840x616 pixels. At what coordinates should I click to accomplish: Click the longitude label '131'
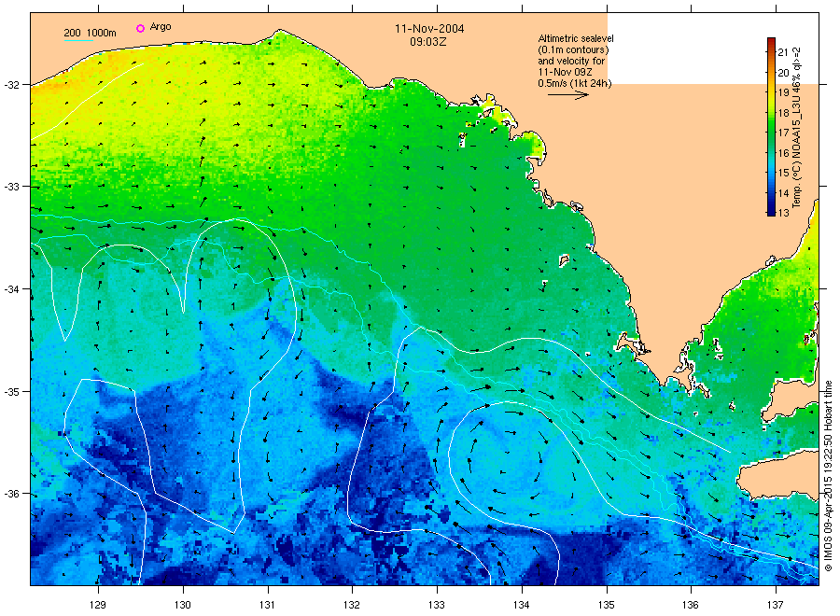coord(267,605)
